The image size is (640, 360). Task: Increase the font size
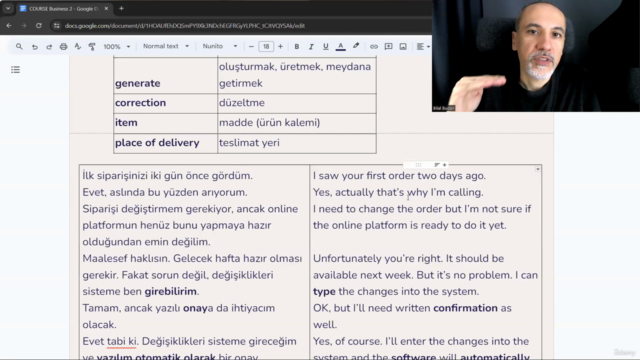coord(280,47)
